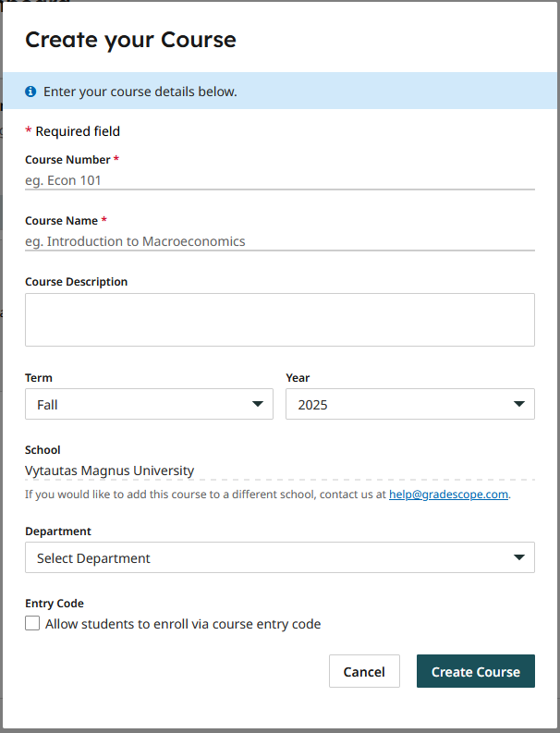Screen dimensions: 560x733
Task: Click the blue info icon in the banner
Action: [x=30, y=92]
